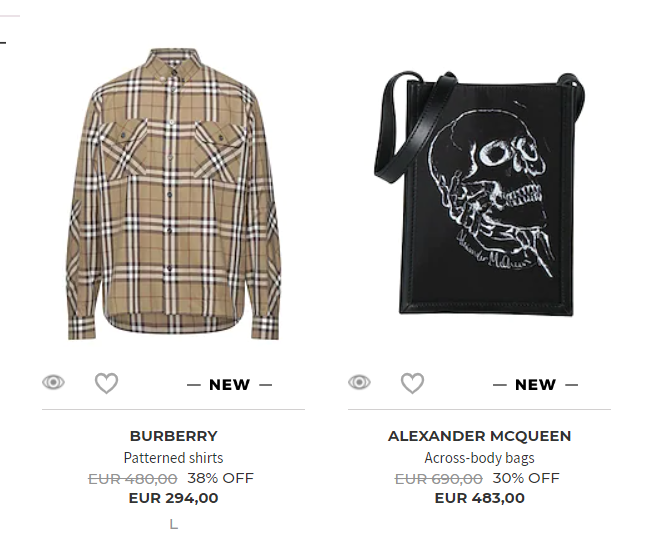This screenshot has width=645, height=537.
Task: Add Burberry shirt to wishlist heart
Action: tap(107, 383)
